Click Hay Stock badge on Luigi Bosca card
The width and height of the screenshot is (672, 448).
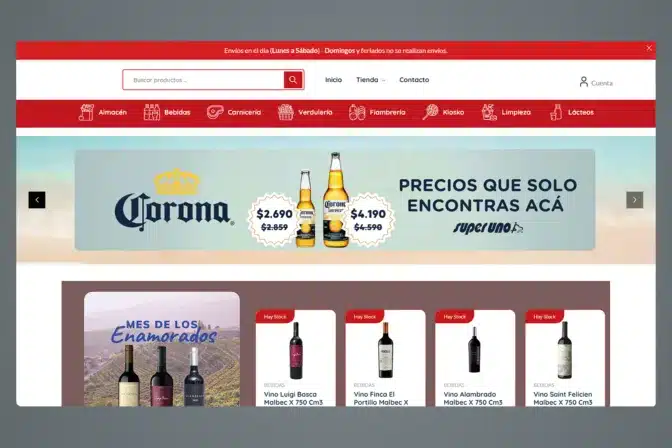click(x=275, y=317)
